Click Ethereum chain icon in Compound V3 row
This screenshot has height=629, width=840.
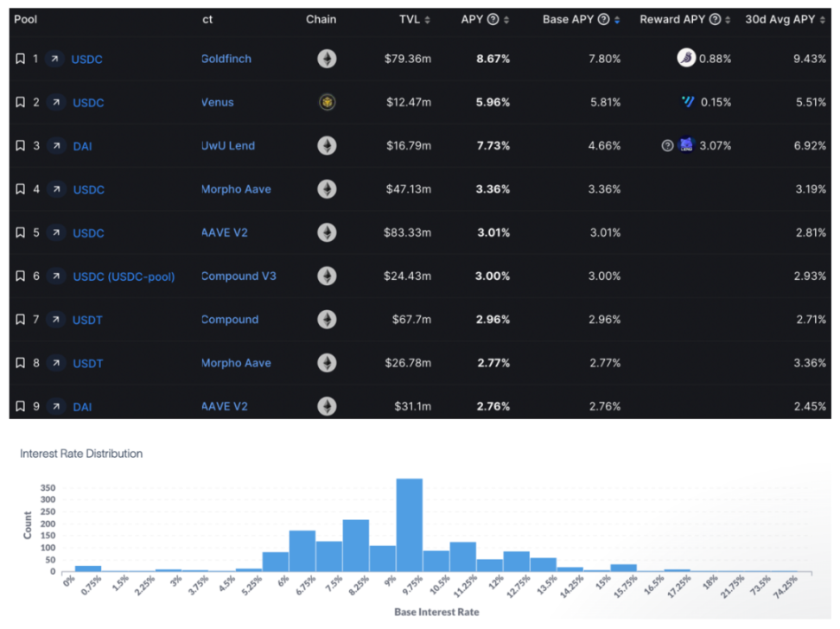[327, 276]
